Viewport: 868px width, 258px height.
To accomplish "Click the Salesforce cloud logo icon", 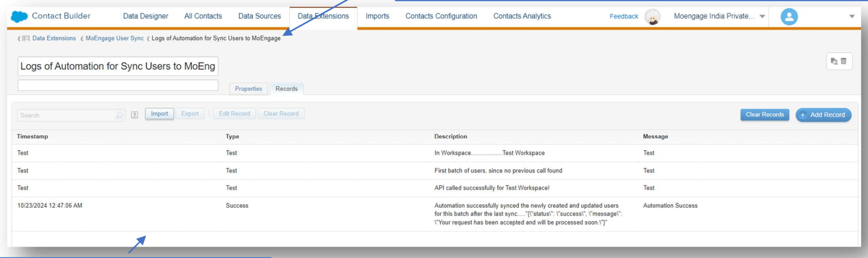I will [x=19, y=16].
